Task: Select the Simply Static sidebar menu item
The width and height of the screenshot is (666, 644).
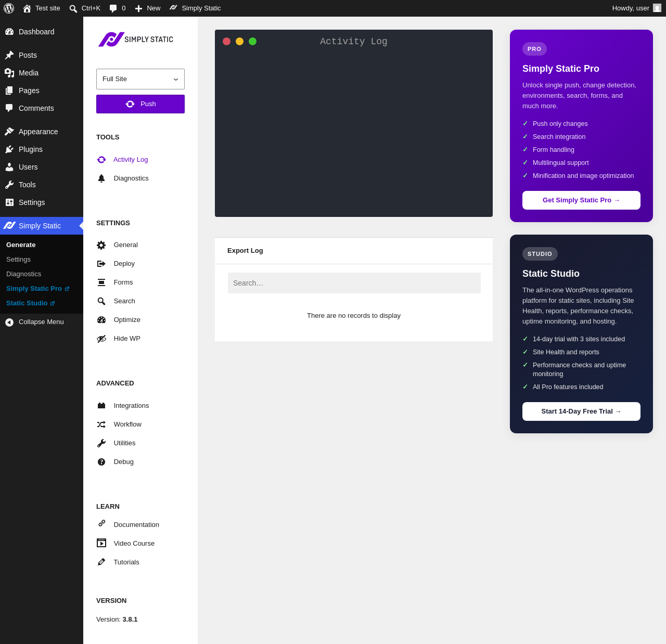Action: (x=42, y=226)
